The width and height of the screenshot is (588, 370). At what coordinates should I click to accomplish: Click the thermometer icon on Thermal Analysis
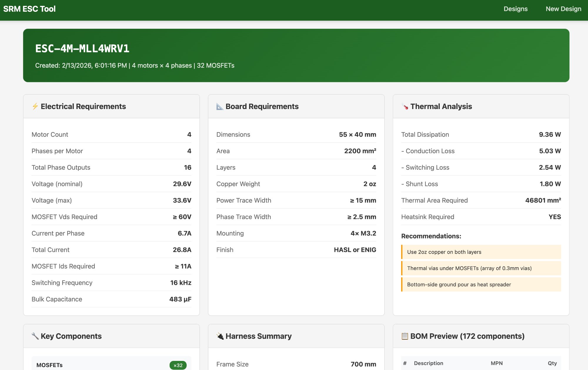(x=405, y=106)
